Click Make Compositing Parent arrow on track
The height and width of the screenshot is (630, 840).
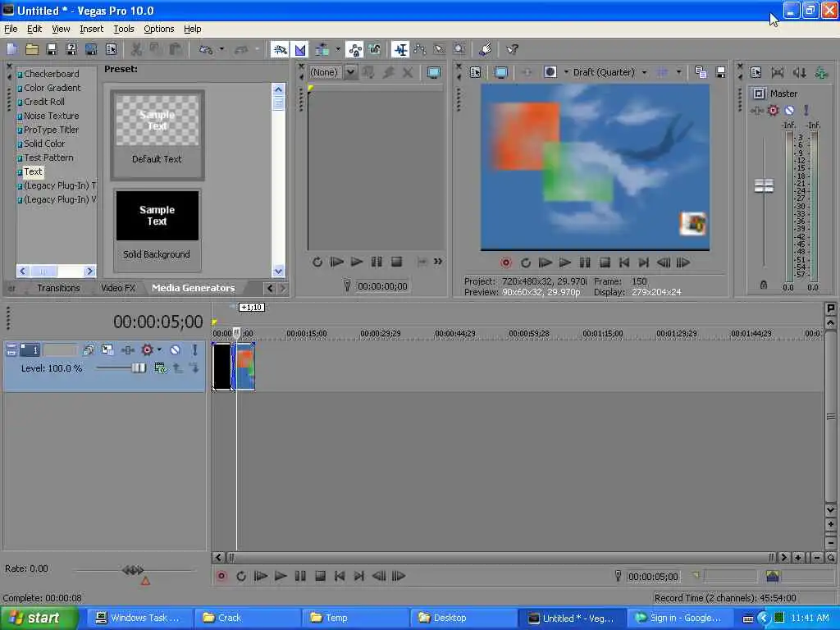click(178, 368)
